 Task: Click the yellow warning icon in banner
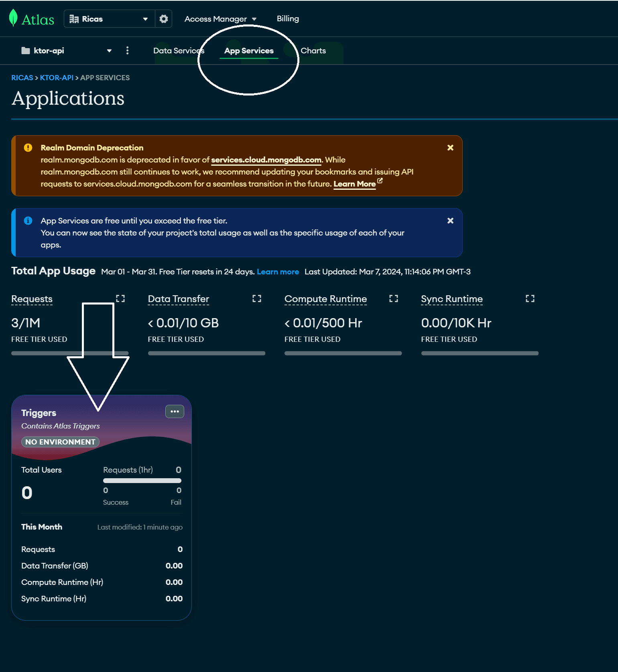(28, 148)
